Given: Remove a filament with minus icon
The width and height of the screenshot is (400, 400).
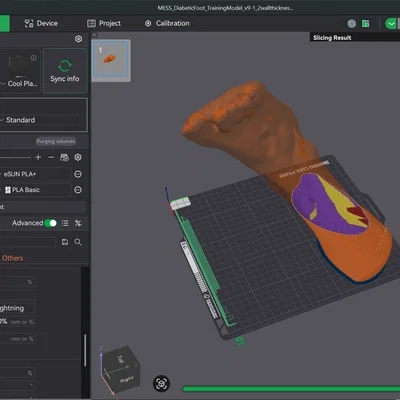Looking at the screenshot, I should pos(51,157).
